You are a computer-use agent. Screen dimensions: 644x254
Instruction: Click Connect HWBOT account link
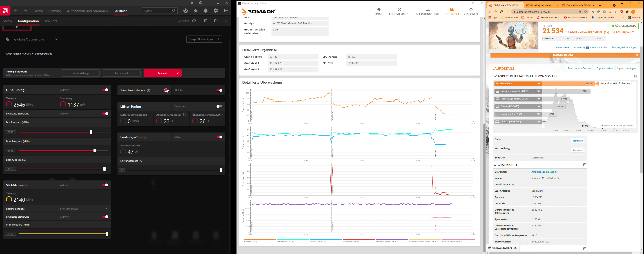[568, 48]
